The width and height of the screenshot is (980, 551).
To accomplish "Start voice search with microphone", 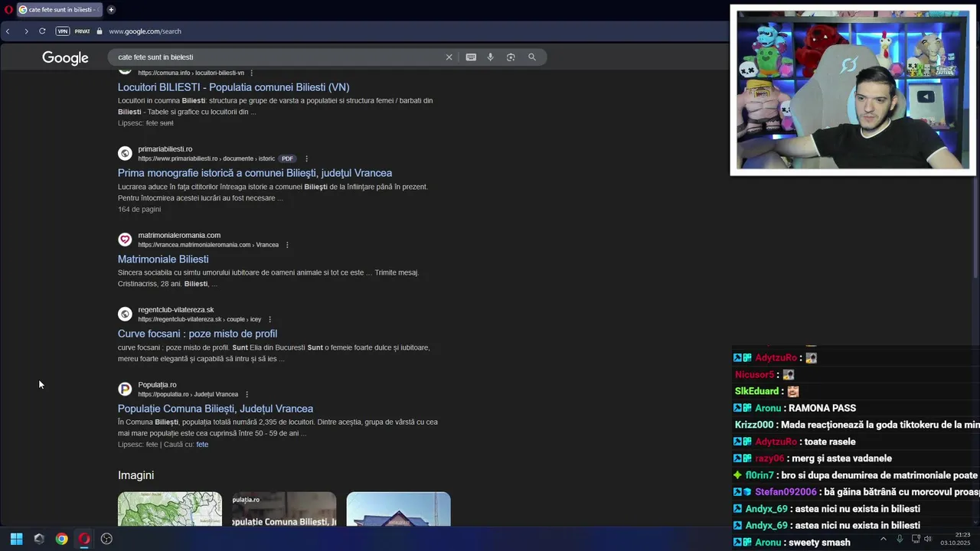I will (491, 57).
